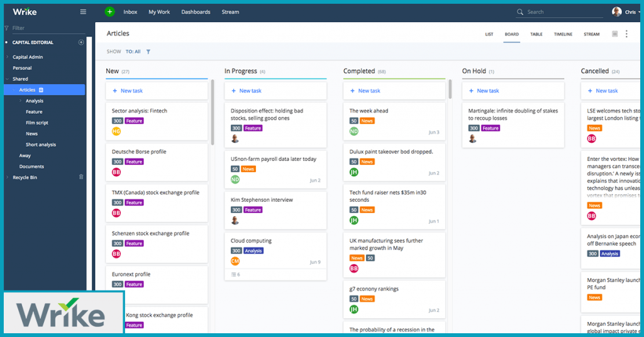Click assignee photo on Kim Stephenson interview card
644x337 pixels.
pyautogui.click(x=235, y=221)
